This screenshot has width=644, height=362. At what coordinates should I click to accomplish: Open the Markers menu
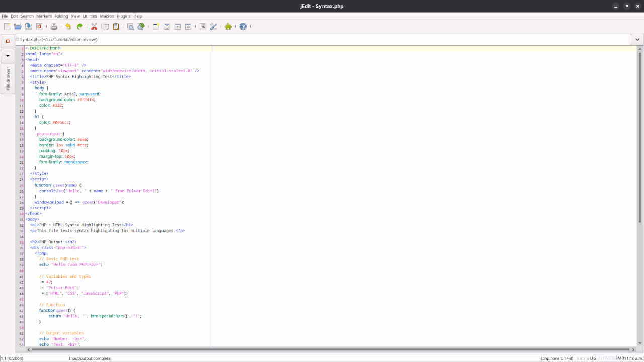[x=44, y=16]
